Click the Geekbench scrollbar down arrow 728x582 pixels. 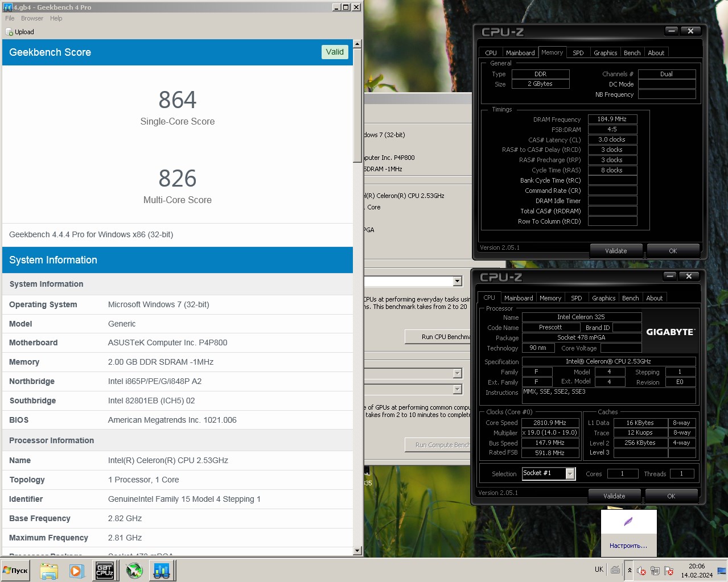coord(357,551)
